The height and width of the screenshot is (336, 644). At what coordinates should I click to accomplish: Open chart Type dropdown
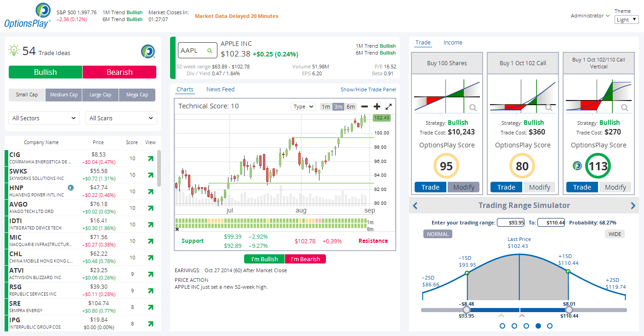(303, 106)
